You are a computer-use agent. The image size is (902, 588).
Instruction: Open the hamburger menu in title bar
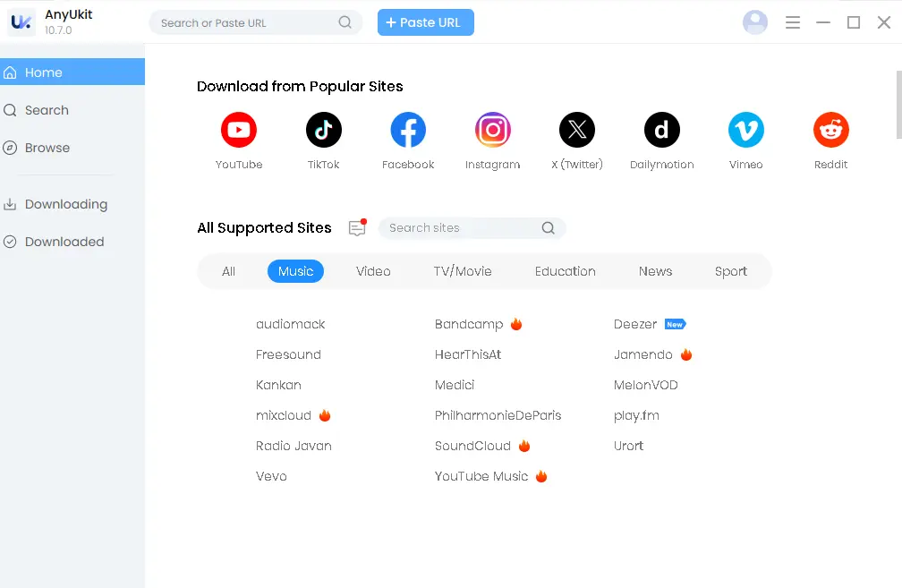pyautogui.click(x=793, y=22)
